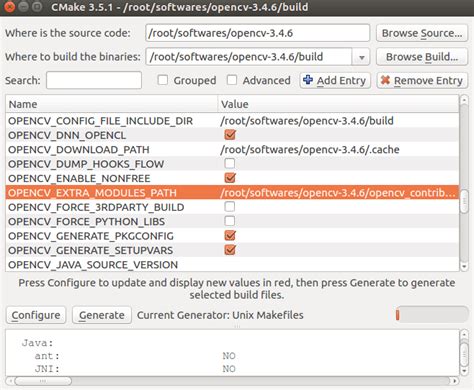This screenshot has width=474, height=390.
Task: Click the OPENCV_DUMP_HOOKS_FLOW name
Action: pyautogui.click(x=86, y=164)
